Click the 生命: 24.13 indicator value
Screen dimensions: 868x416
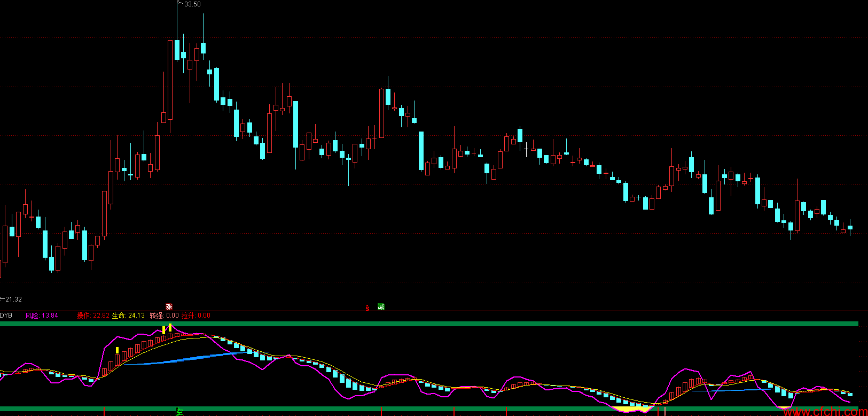point(128,315)
